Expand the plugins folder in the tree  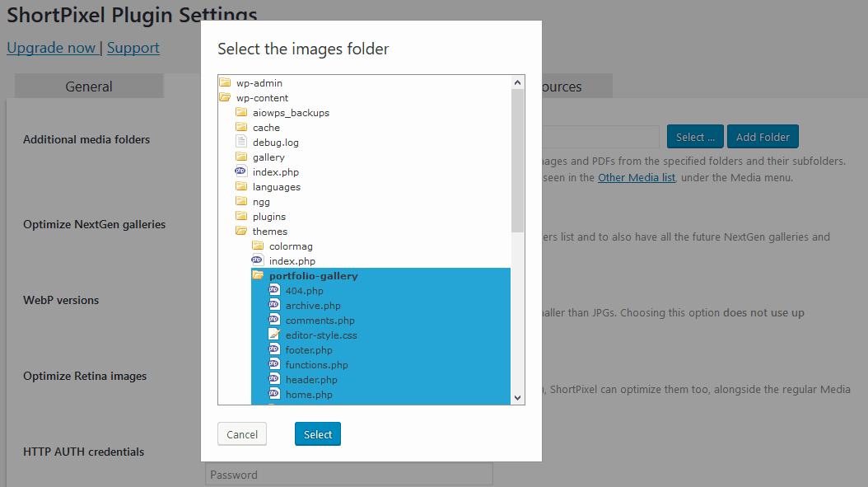[240, 216]
